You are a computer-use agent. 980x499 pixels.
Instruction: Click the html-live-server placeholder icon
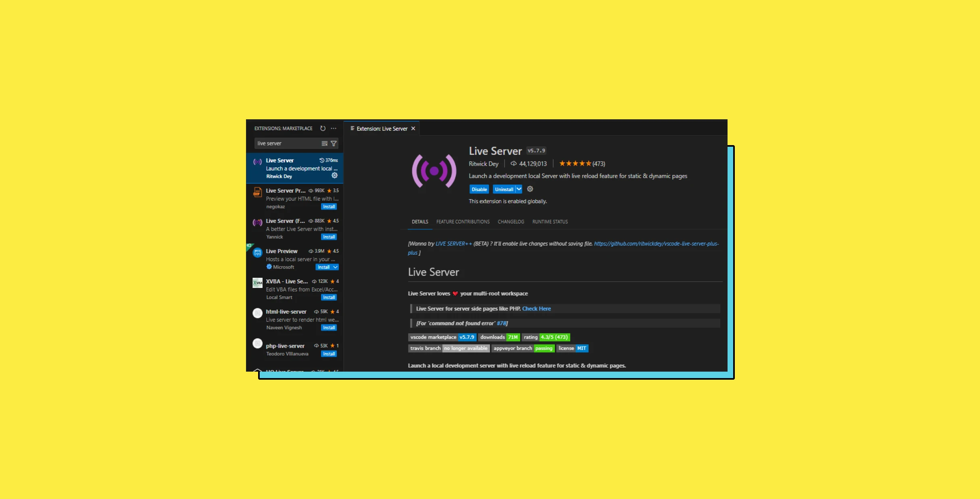tap(257, 313)
